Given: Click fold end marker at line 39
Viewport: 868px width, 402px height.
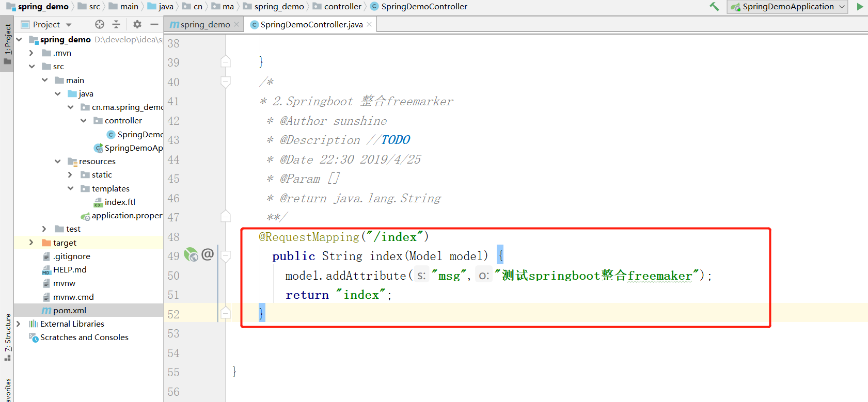Looking at the screenshot, I should 226,62.
